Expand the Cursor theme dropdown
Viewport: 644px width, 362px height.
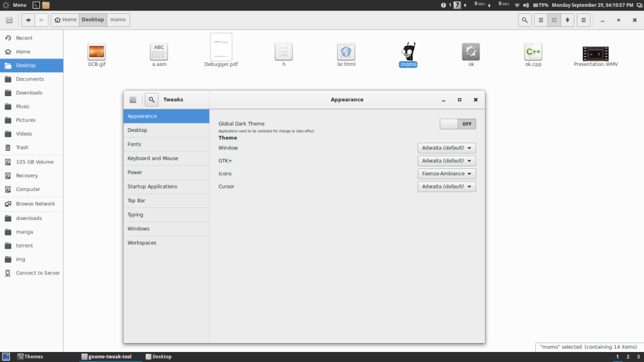(x=447, y=187)
